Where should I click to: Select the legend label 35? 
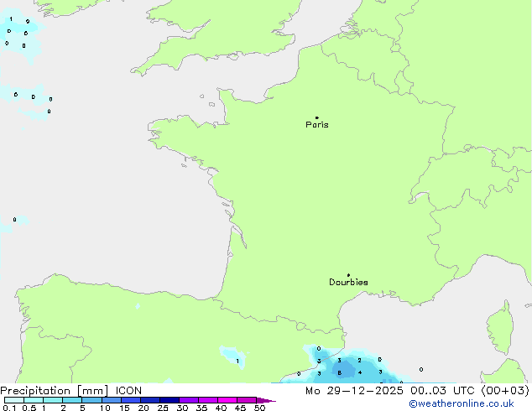point(201,408)
